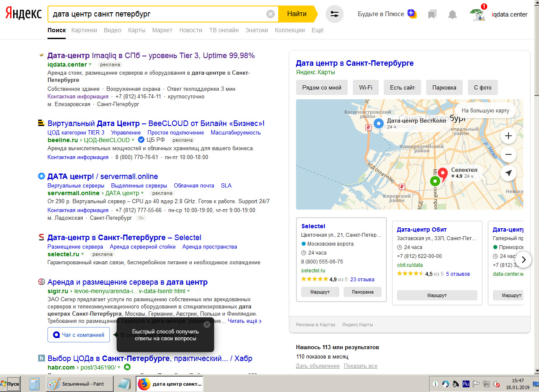
Task: Expand habr.com result dropdown arrow
Action: pos(119,367)
